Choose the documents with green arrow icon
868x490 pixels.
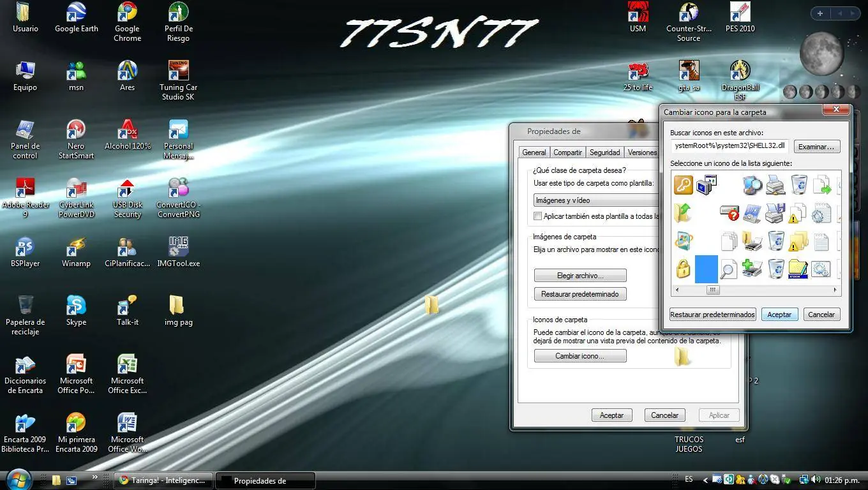822,185
